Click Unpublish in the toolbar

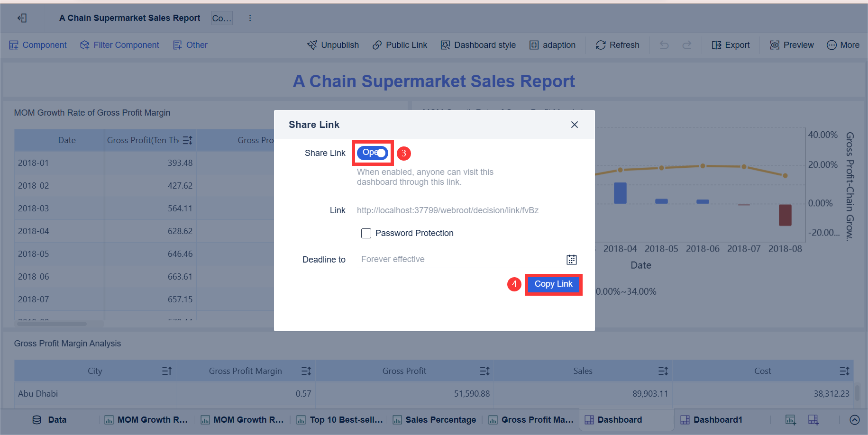333,45
